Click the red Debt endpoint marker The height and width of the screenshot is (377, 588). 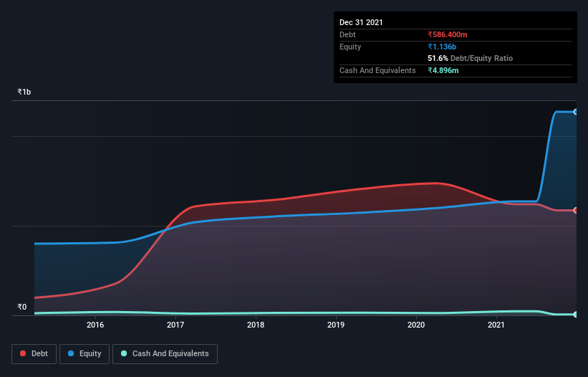576,211
